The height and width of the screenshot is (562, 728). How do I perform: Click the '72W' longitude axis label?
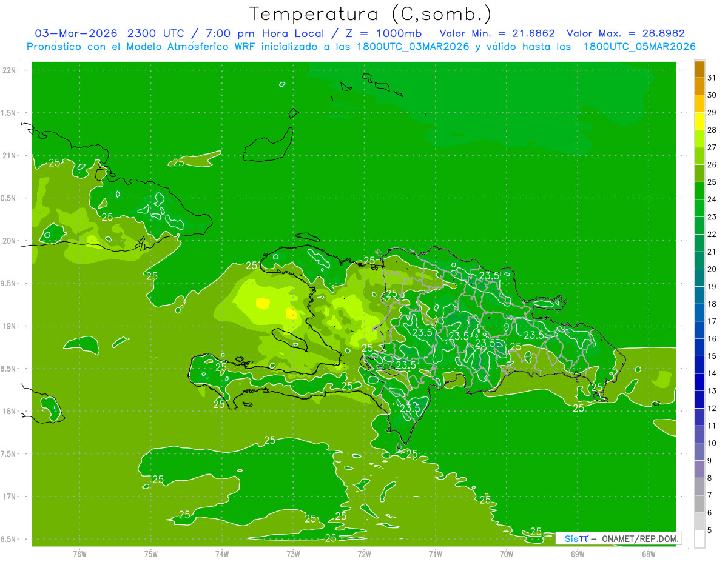click(x=364, y=554)
